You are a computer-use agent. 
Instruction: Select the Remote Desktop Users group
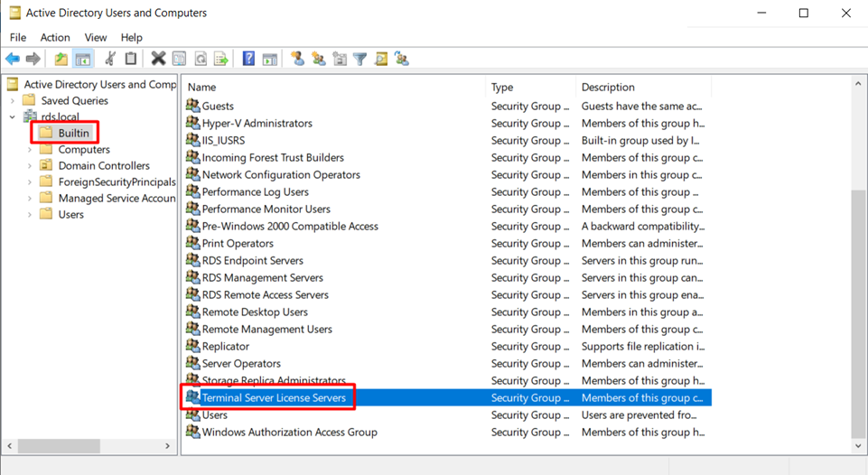coord(255,312)
